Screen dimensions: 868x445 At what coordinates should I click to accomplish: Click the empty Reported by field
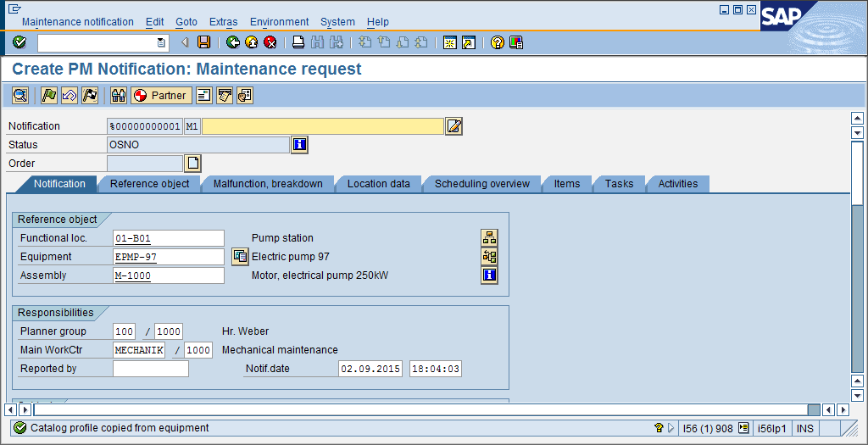[151, 369]
